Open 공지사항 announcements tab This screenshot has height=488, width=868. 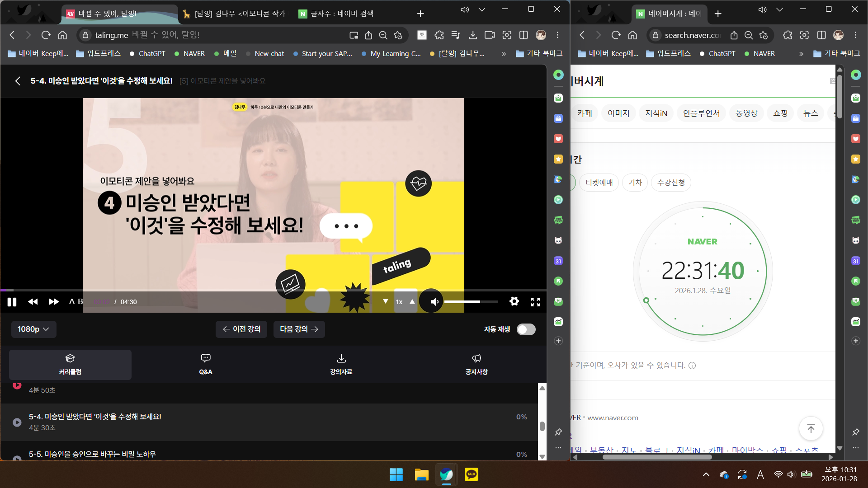(x=476, y=364)
